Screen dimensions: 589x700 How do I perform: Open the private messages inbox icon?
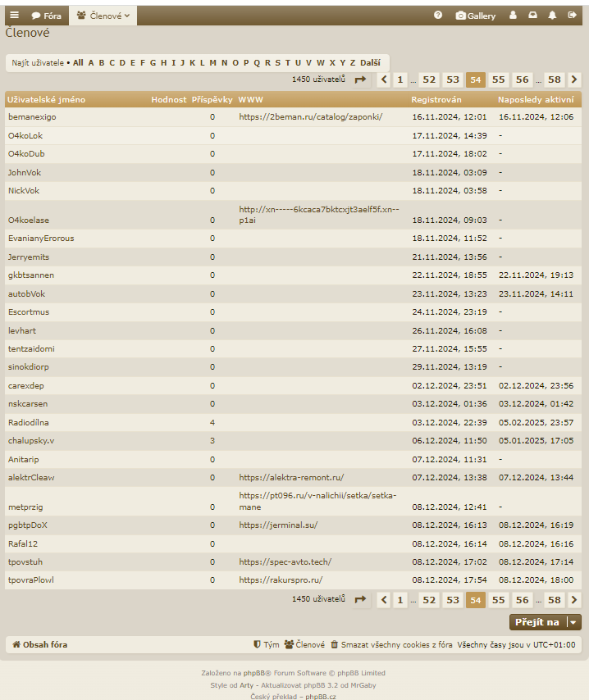(533, 16)
